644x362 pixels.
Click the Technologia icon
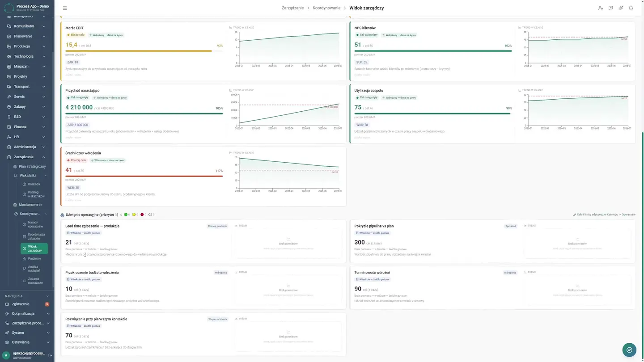[x=9, y=56]
